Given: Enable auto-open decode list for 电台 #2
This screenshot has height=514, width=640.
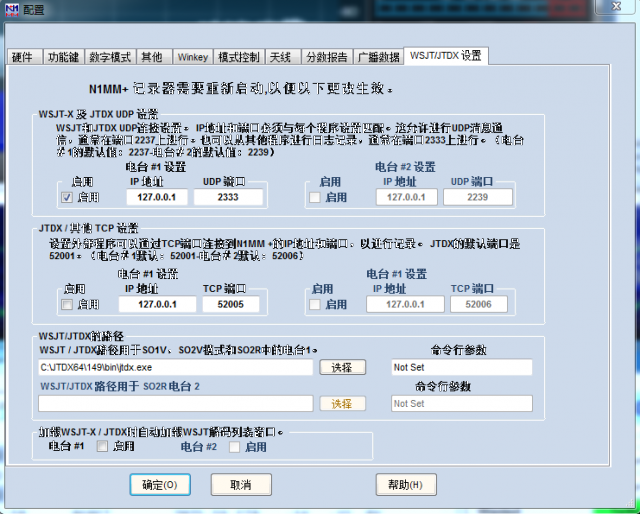Looking at the screenshot, I should [x=234, y=447].
